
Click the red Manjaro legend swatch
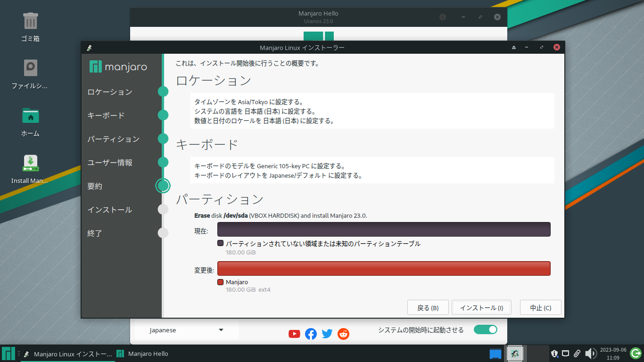point(220,282)
